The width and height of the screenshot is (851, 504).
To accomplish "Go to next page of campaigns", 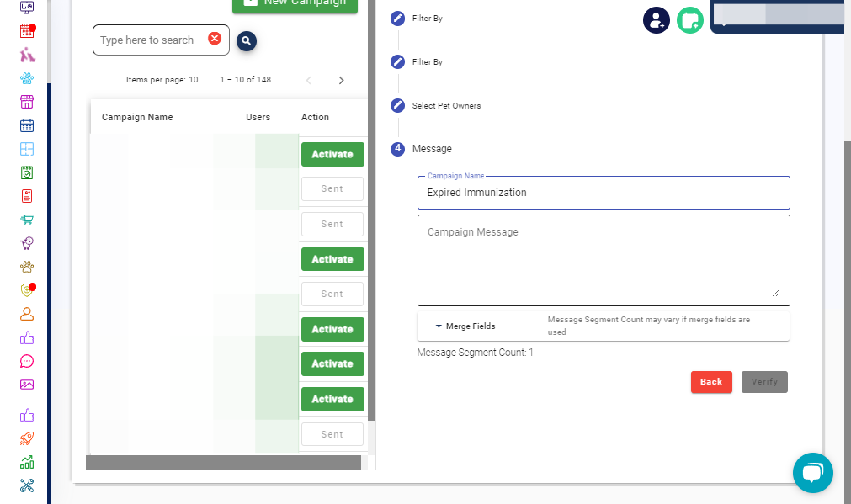I will click(342, 80).
